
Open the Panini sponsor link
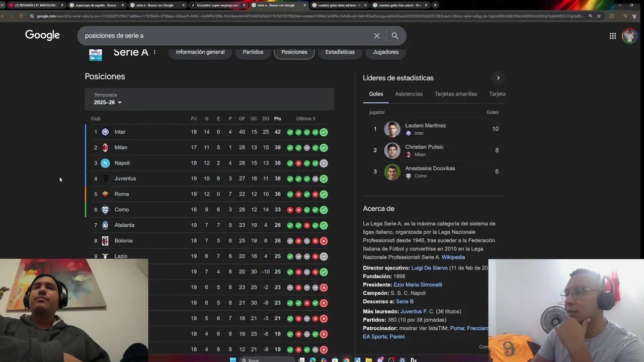[x=397, y=337]
